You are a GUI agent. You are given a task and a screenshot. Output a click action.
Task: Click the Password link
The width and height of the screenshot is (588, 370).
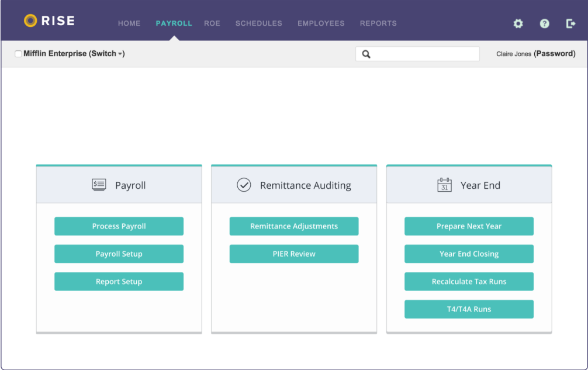pos(554,54)
